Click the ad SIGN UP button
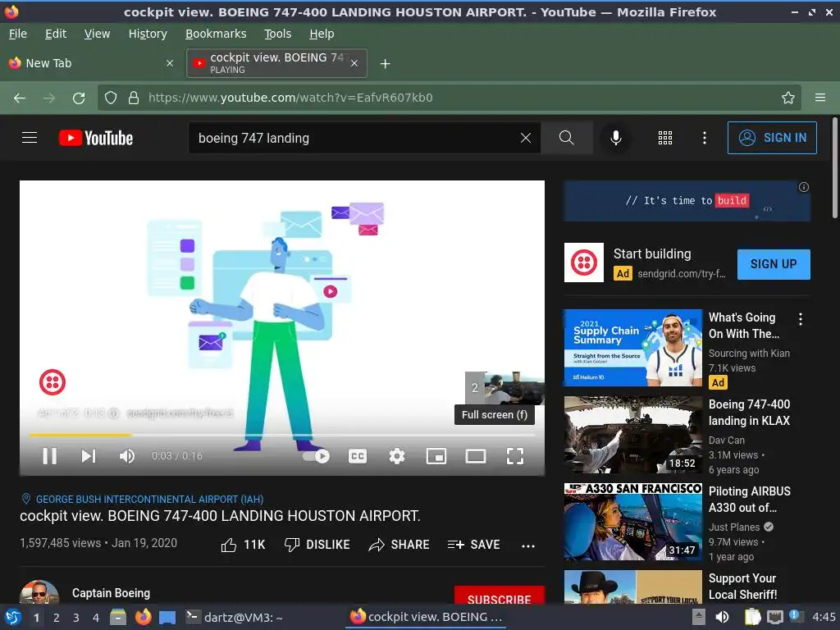This screenshot has width=840, height=630. point(774,264)
